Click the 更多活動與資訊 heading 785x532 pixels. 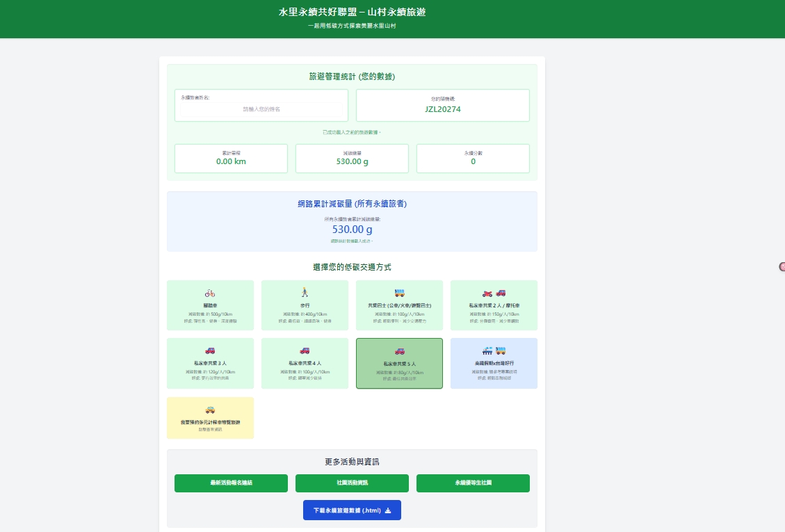click(352, 462)
